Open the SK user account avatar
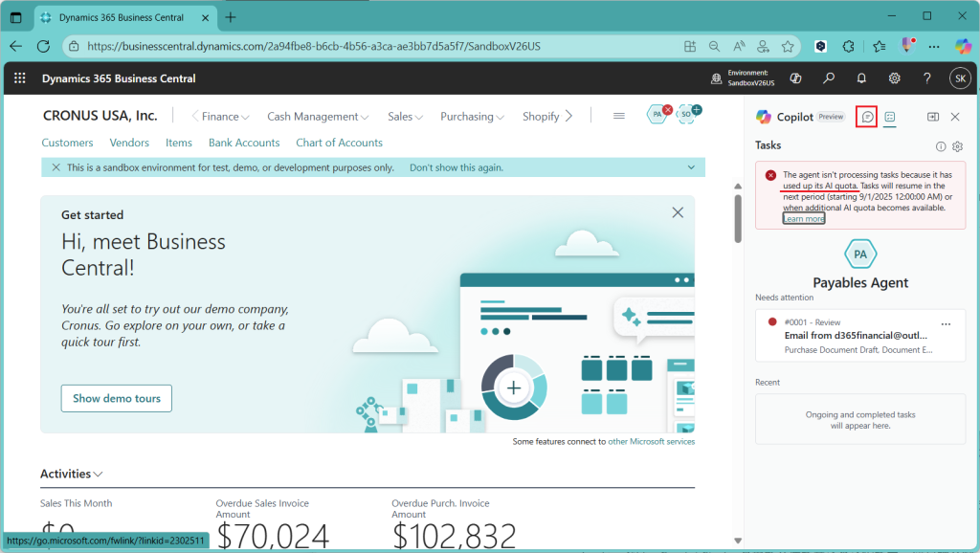 pos(960,78)
